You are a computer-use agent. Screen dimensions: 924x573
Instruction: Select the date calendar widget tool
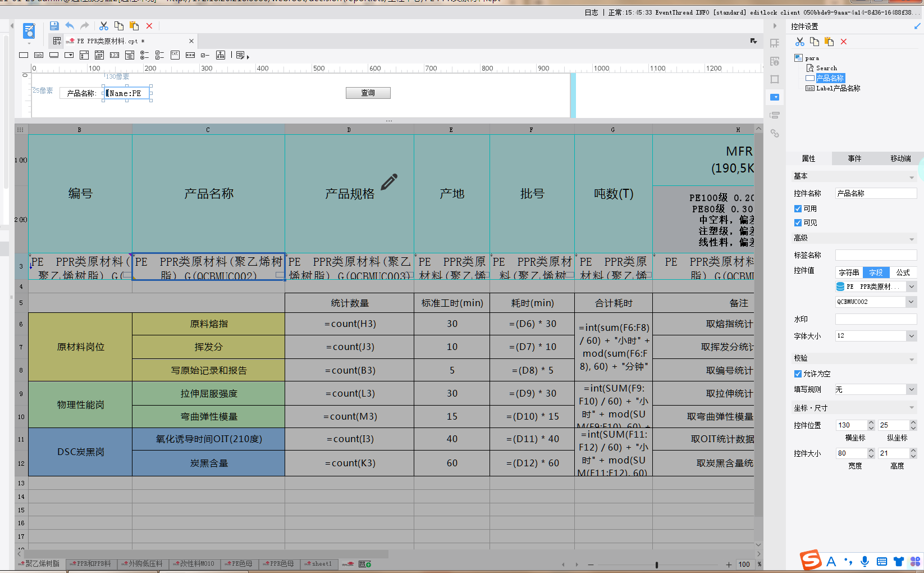point(99,55)
